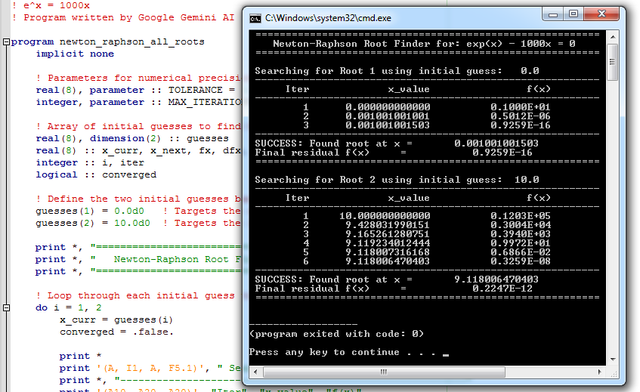
Task: Click the console vertical scrollbar thumb
Action: click(x=612, y=62)
